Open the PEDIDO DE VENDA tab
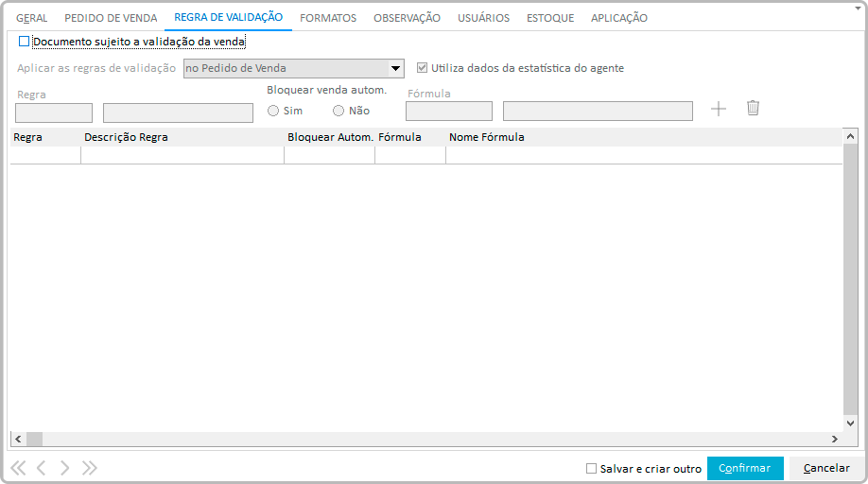Screen dimensions: 868x484 111,18
